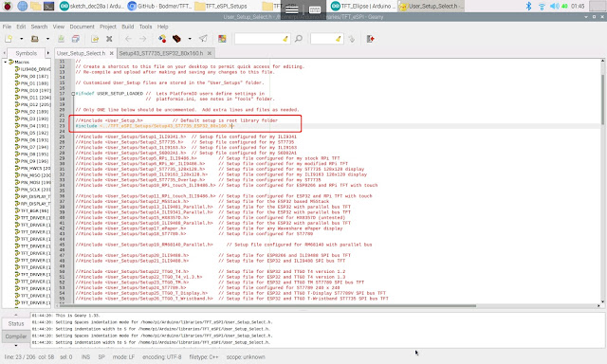
Task: Switch to Setup43_ST7735_ESP32_80x160.h tab
Action: (x=161, y=53)
